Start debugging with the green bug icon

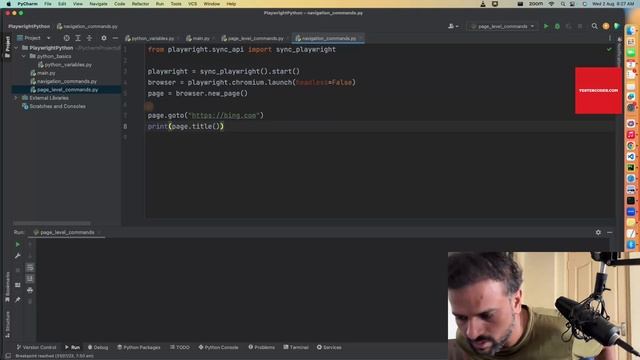coord(557,26)
